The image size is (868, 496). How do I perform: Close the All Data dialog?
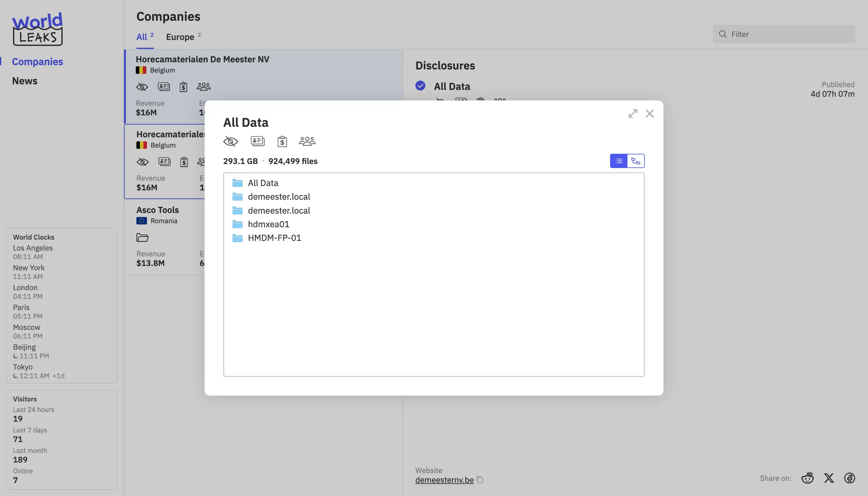tap(650, 113)
